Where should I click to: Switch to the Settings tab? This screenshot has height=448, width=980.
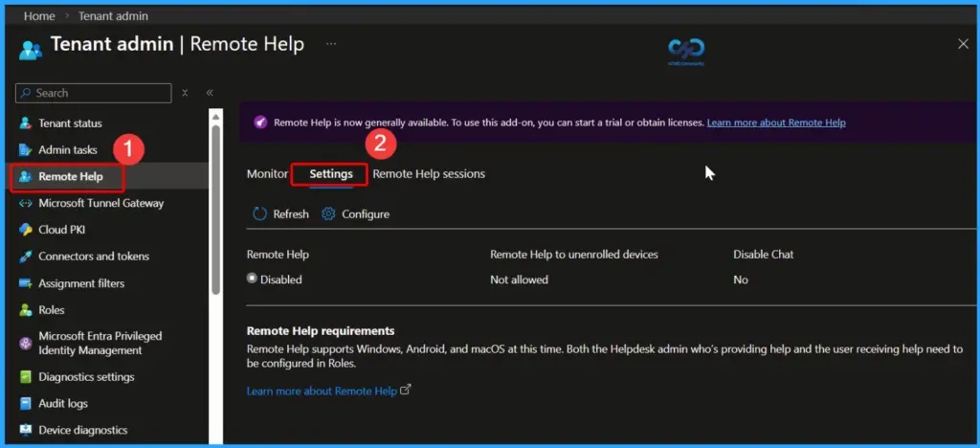click(331, 173)
